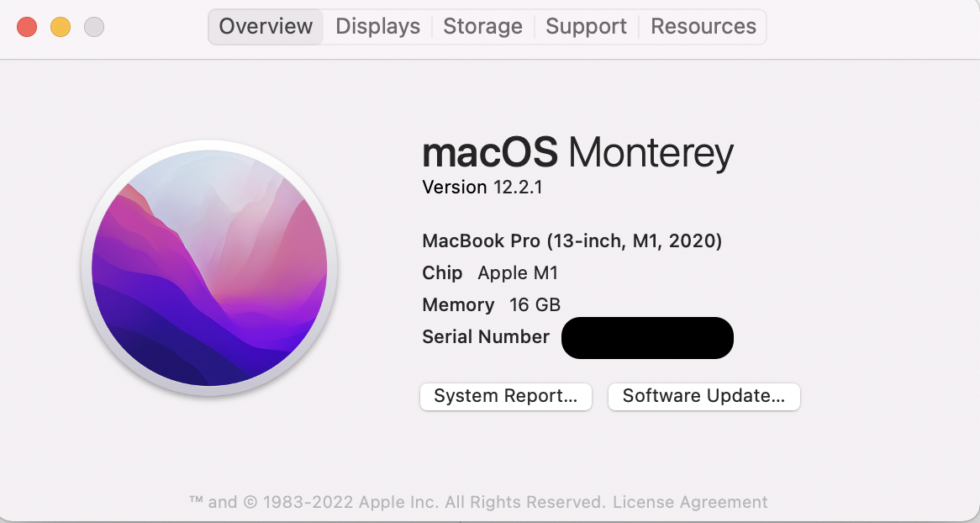Open the Displays tab
Screen dimensions: 980x523
coord(377,27)
